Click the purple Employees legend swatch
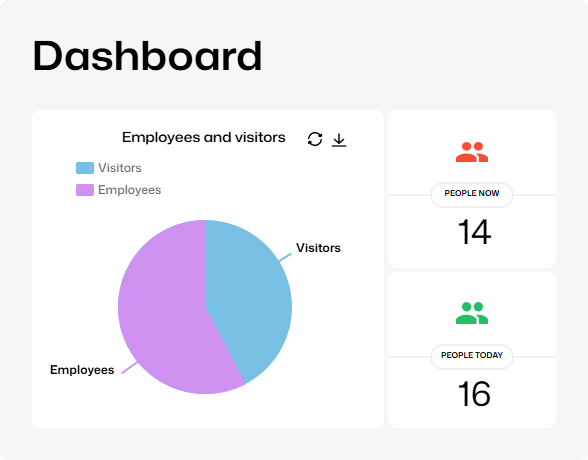This screenshot has width=588, height=460. 85,190
